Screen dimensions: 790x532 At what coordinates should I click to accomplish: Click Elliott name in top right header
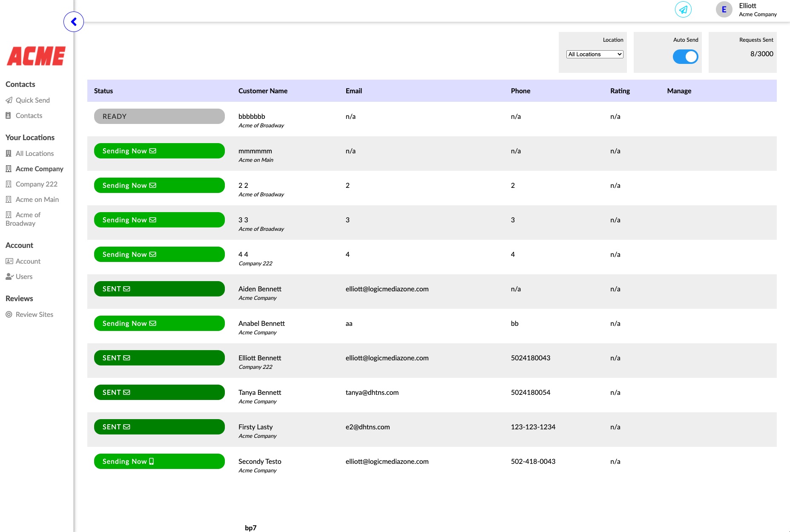(748, 6)
